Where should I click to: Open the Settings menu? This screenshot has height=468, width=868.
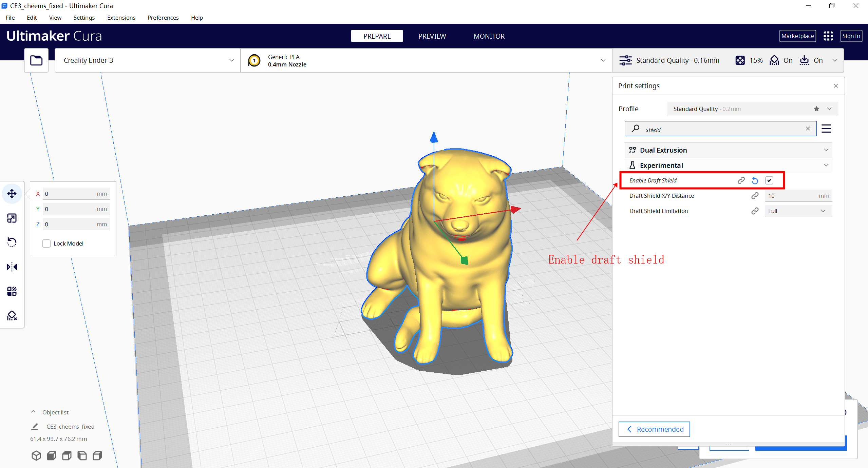click(x=84, y=18)
